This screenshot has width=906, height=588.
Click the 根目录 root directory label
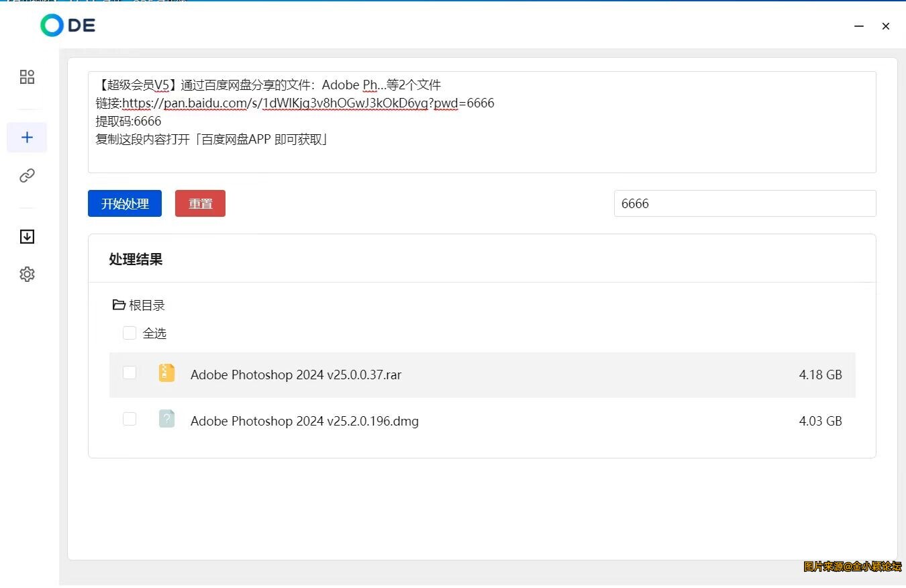coord(147,305)
